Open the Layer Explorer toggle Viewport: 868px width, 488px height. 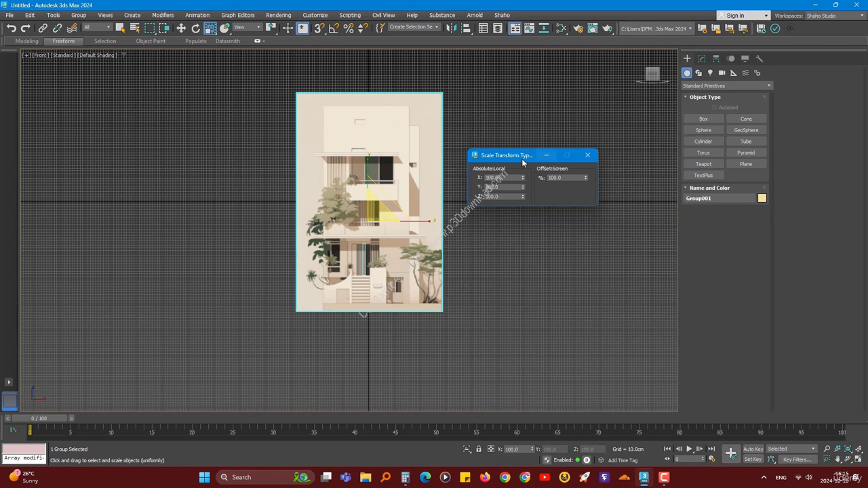coord(498,28)
